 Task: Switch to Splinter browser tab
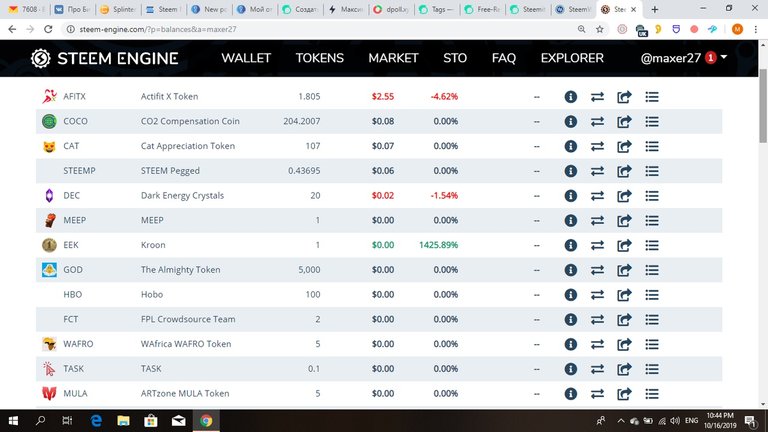117,9
